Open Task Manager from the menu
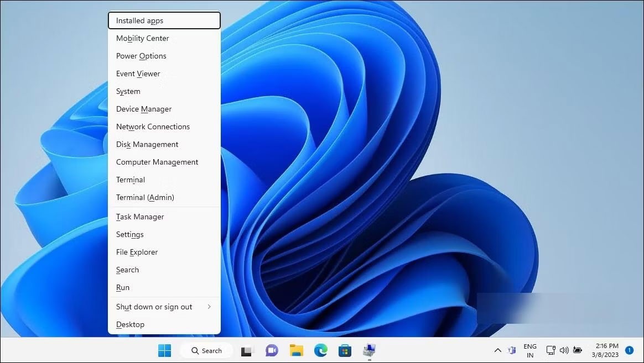The height and width of the screenshot is (363, 644). [x=140, y=217]
